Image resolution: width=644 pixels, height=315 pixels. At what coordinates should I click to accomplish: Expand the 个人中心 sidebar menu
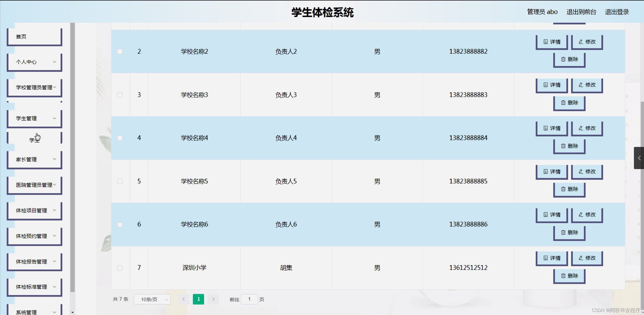34,62
